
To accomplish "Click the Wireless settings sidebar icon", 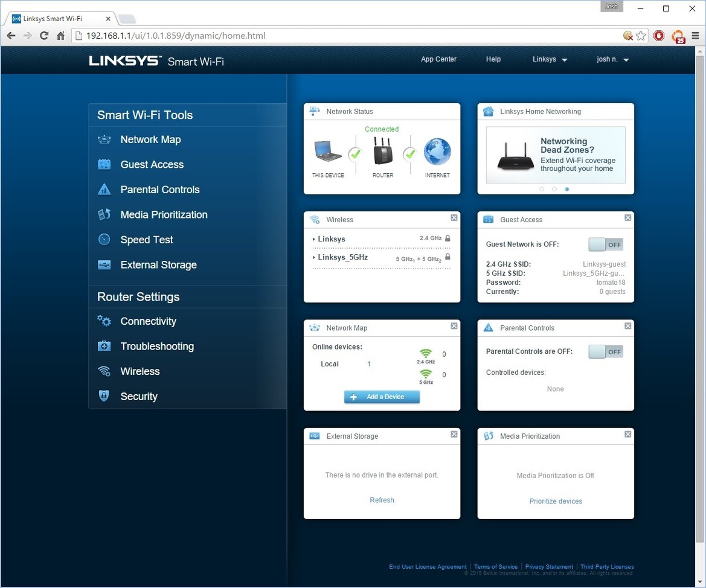I will coord(104,371).
